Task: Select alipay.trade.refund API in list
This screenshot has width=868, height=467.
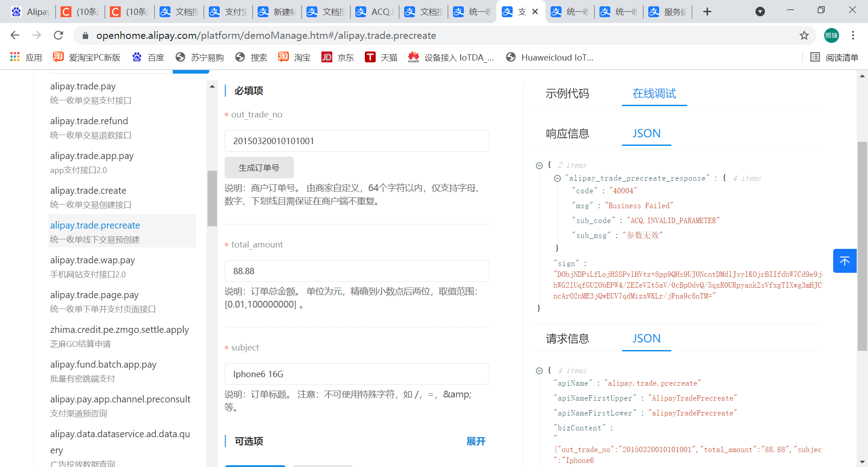Action: (x=122, y=128)
